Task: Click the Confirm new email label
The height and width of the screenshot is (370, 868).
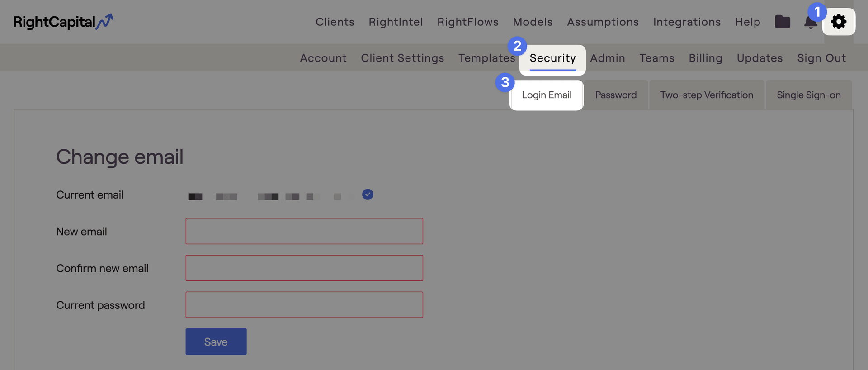Action: [102, 268]
